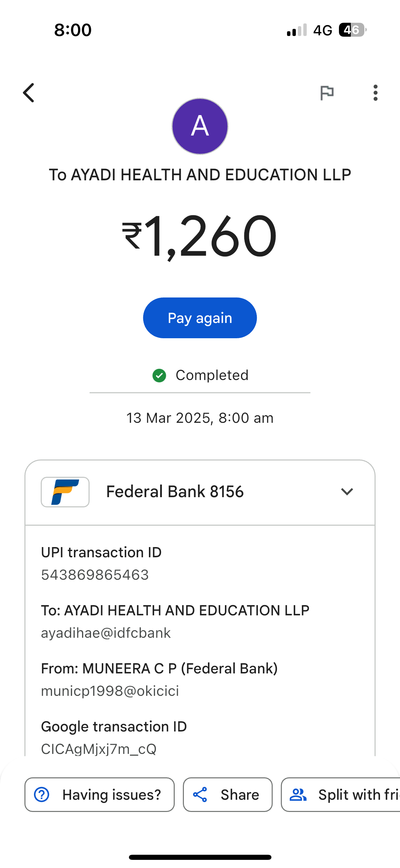Screen dimensions: 400x868
Task: Tap the purple 'A' recipient avatar
Action: pyautogui.click(x=200, y=126)
